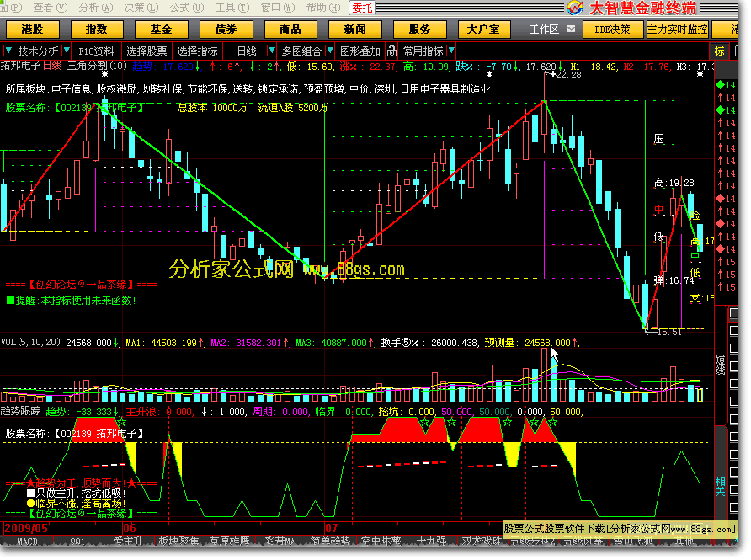Open the 公式(U) menu
The width and height of the screenshot is (751, 560).
click(187, 8)
